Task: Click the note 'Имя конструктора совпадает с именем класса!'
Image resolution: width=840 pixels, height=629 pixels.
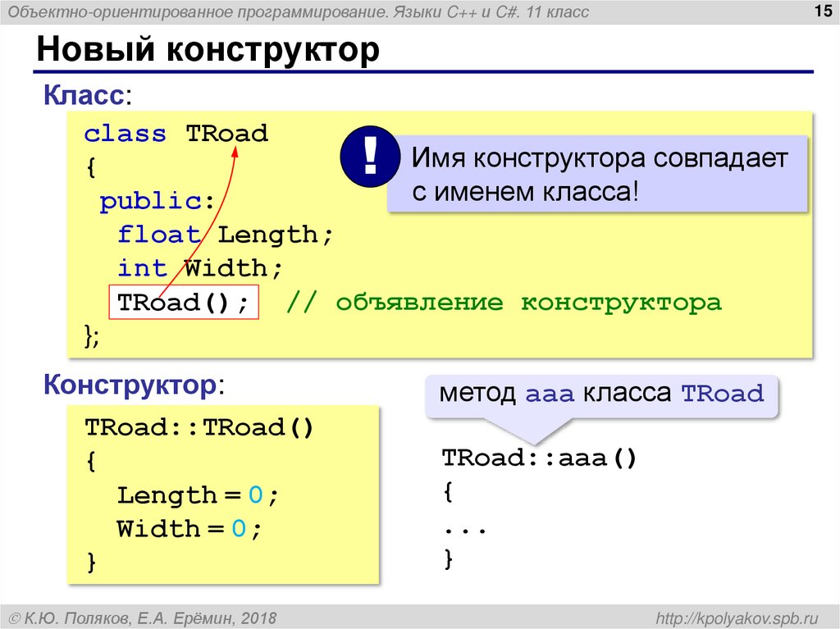Action: pyautogui.click(x=597, y=174)
